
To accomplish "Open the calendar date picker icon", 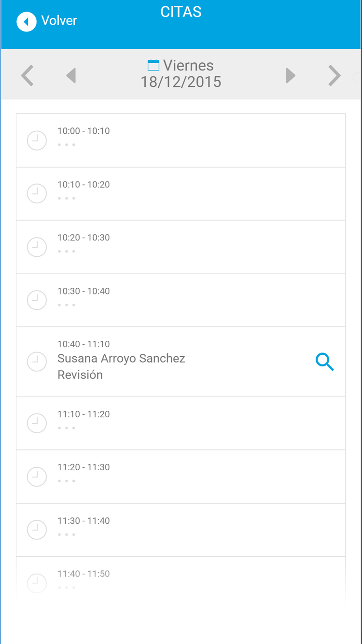I will point(153,65).
